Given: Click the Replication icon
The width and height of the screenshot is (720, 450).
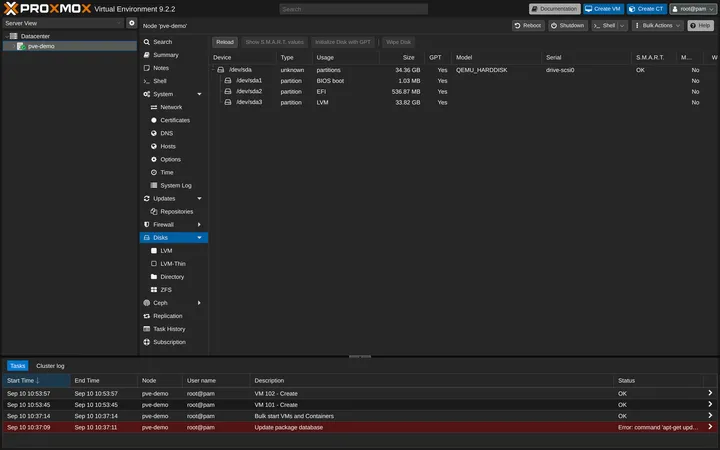Looking at the screenshot, I should (x=146, y=316).
